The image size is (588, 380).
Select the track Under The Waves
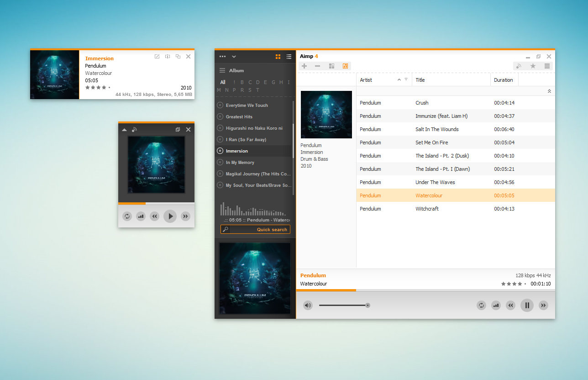click(456, 182)
